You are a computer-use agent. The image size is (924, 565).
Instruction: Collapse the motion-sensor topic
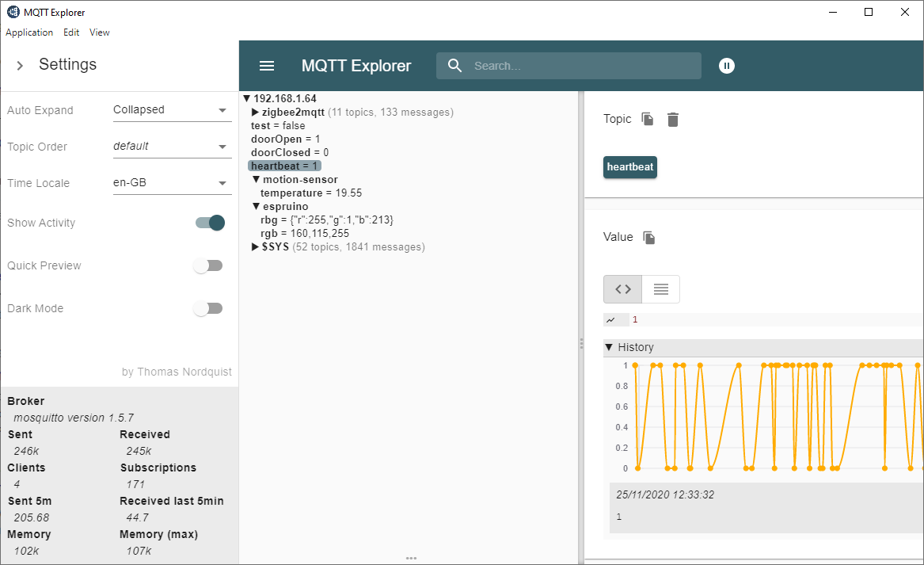[x=257, y=179]
